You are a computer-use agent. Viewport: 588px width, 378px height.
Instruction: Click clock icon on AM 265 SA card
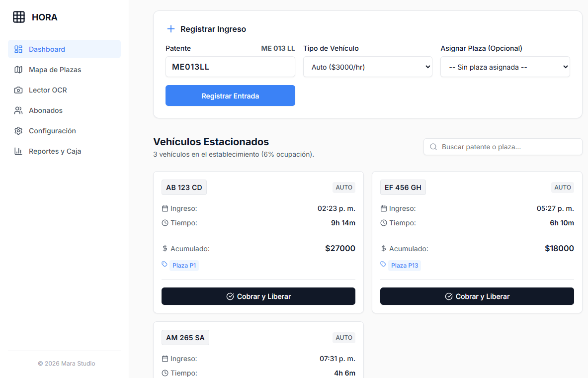165,373
